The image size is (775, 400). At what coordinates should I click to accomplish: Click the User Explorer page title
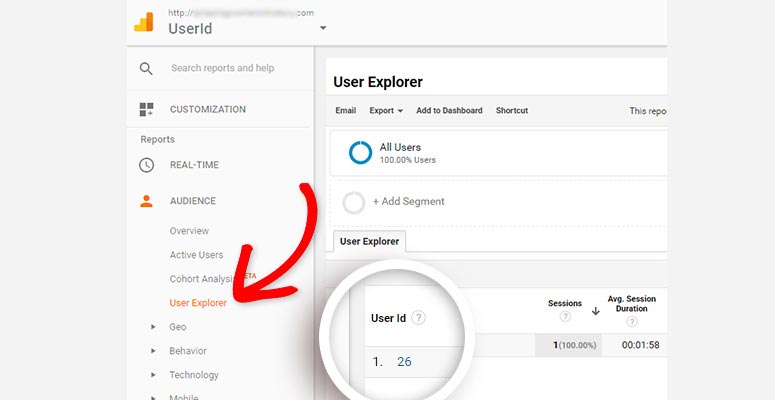tap(378, 82)
